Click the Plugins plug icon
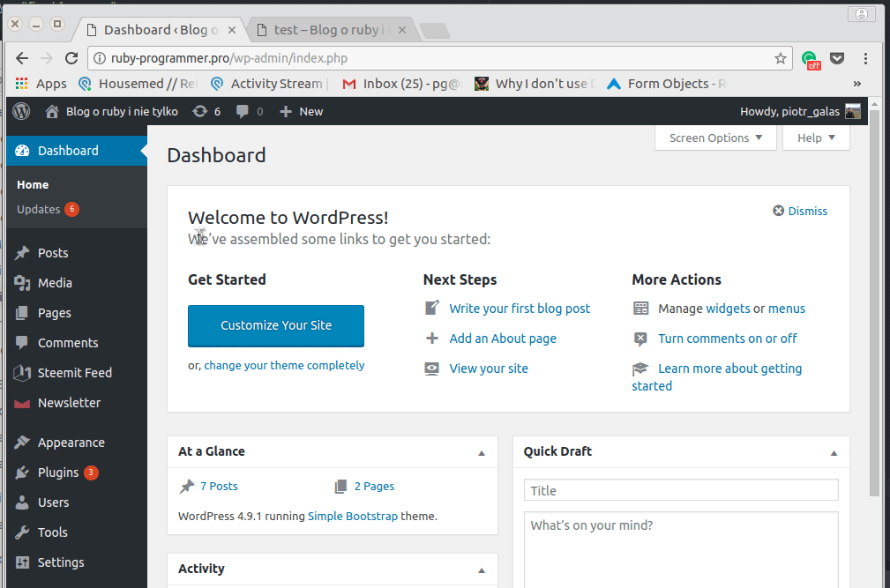890x588 pixels. click(22, 473)
